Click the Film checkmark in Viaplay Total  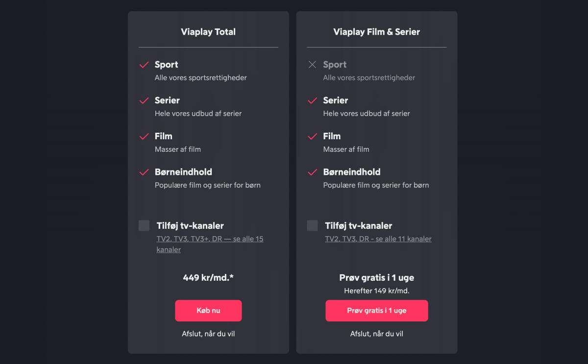[144, 136]
